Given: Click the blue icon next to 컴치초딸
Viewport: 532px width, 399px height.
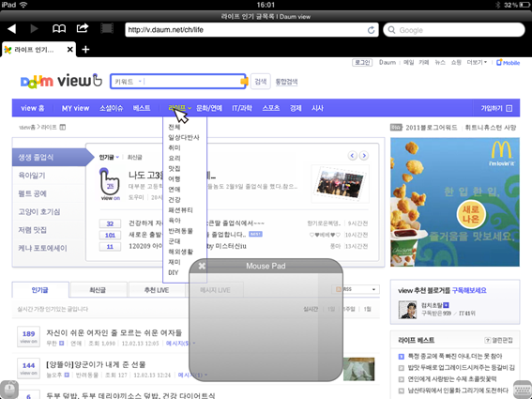Looking at the screenshot, I should point(446,305).
